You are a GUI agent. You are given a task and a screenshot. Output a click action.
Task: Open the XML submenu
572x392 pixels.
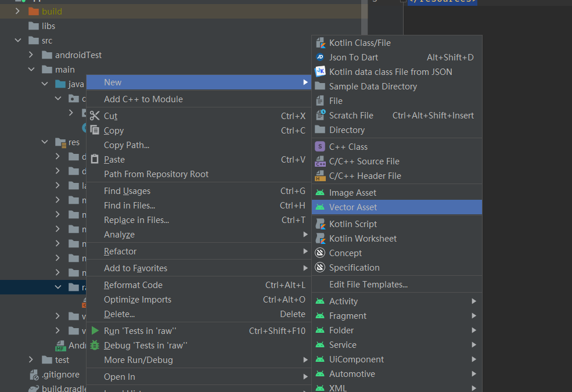coord(397,387)
